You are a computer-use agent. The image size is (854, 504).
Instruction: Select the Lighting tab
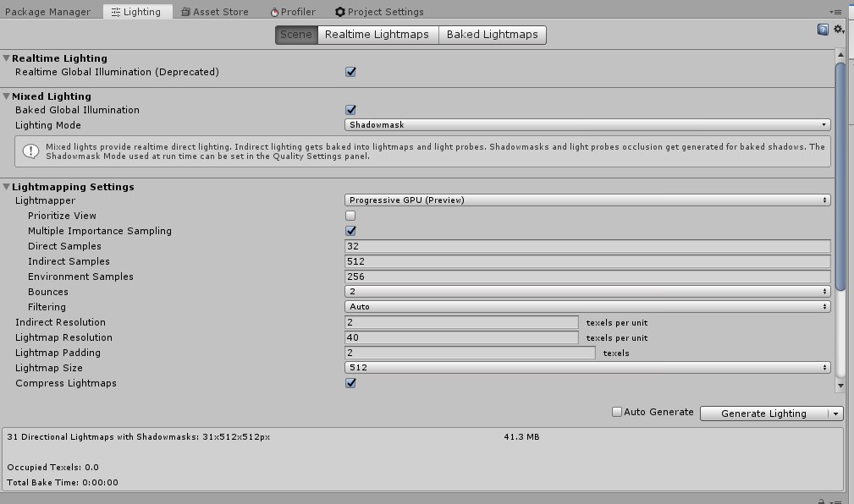click(x=138, y=12)
